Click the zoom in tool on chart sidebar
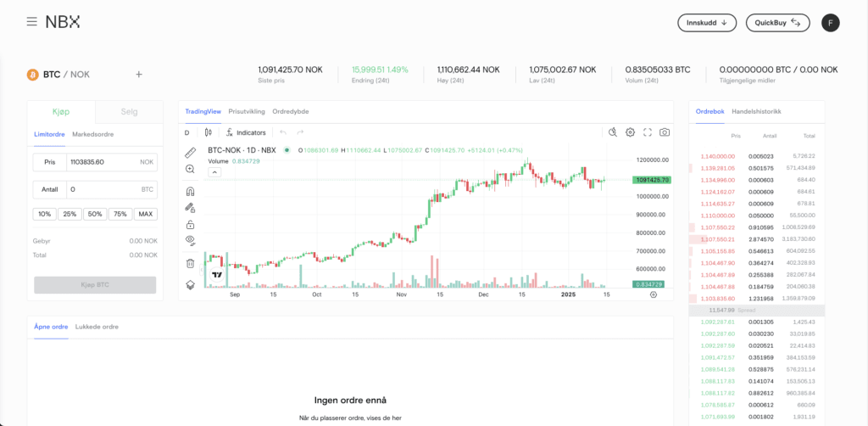The width and height of the screenshot is (868, 426). 190,170
